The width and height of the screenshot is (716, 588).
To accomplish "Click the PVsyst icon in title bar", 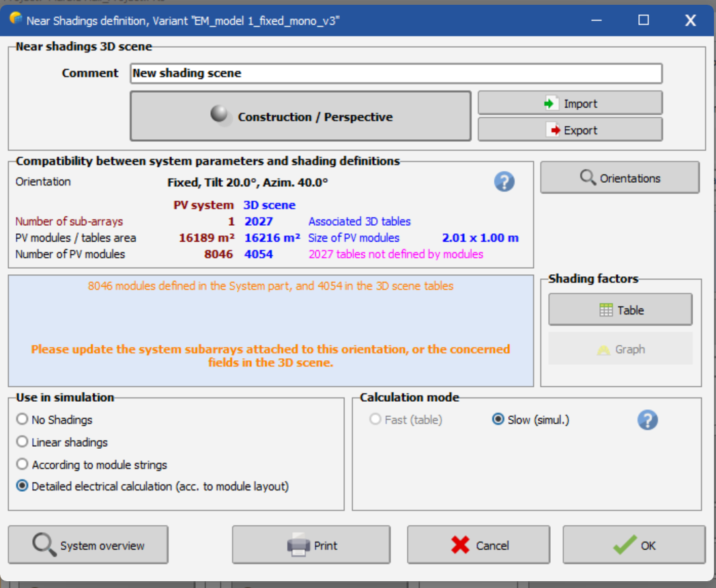I will point(16,20).
